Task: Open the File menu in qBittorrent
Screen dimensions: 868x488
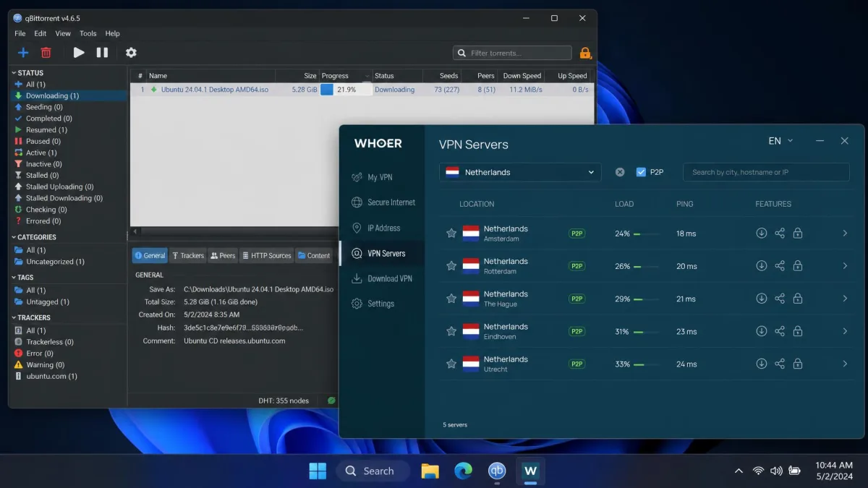Action: 20,33
